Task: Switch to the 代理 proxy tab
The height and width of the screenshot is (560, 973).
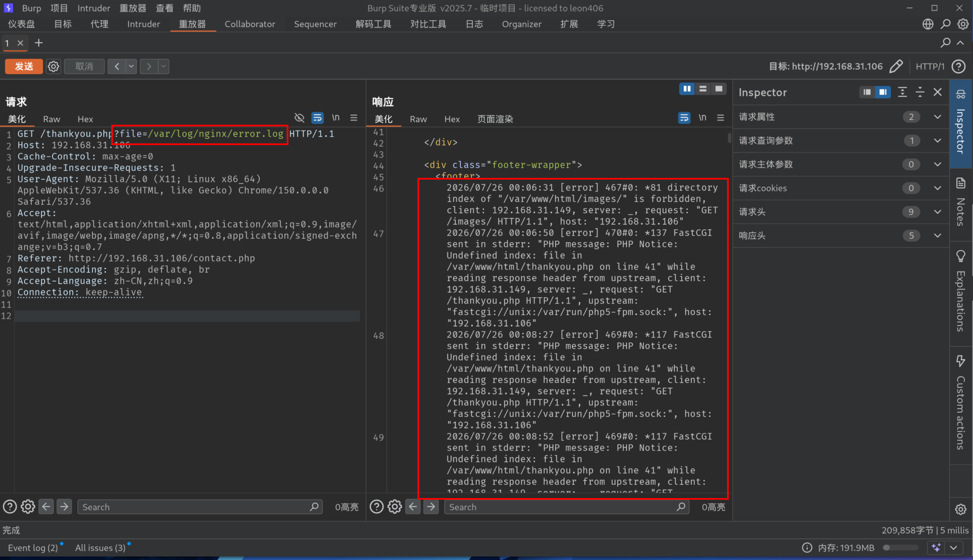Action: pyautogui.click(x=99, y=24)
